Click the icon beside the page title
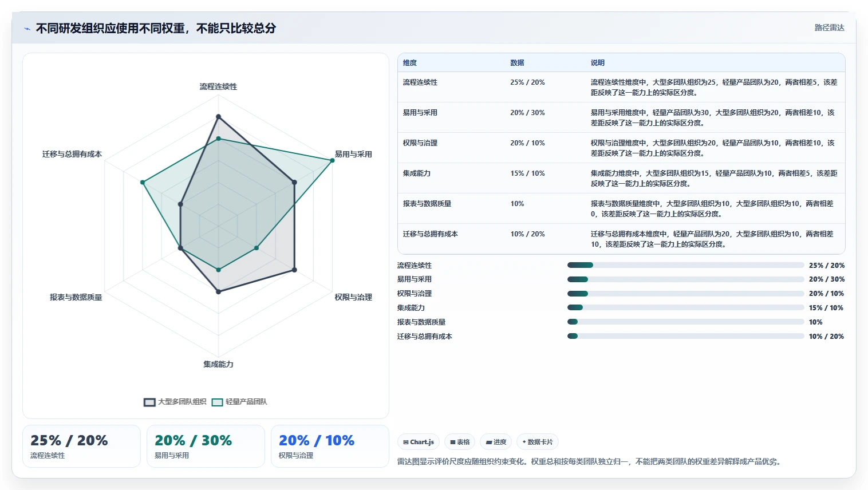Viewport: 868px width, 490px height. pos(27,29)
